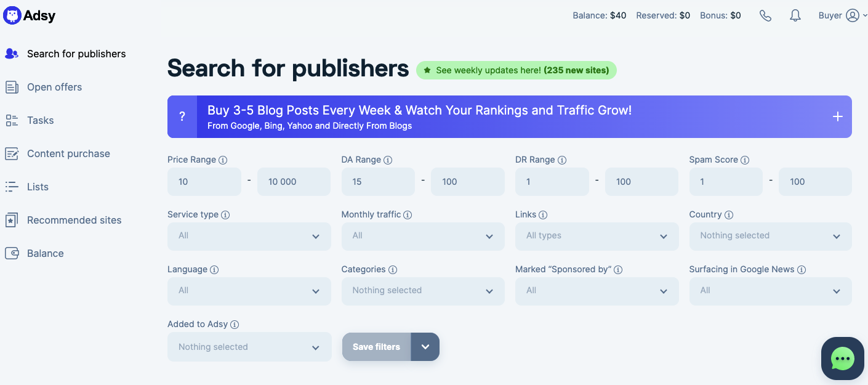This screenshot has height=385, width=868.
Task: Open the live chat widget
Action: tap(843, 359)
